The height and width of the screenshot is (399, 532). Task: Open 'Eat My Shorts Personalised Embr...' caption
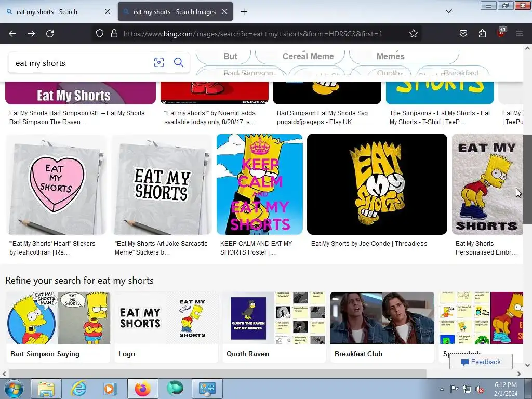486,248
